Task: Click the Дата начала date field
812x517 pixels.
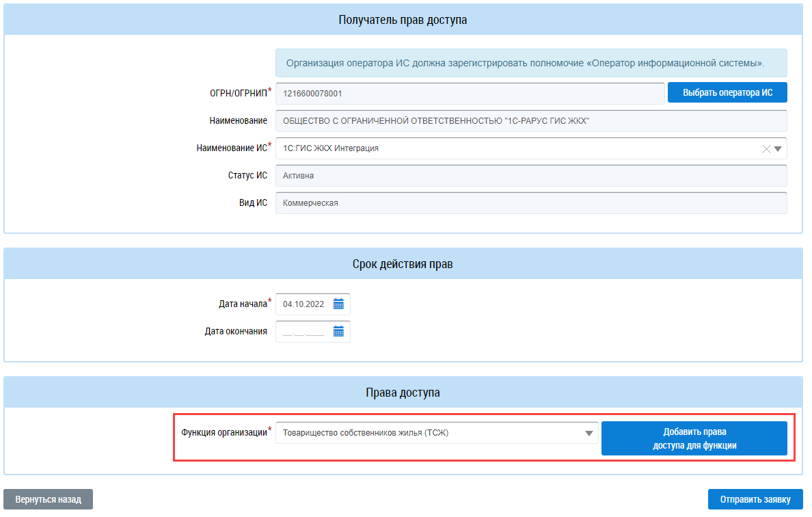Action: pos(304,304)
